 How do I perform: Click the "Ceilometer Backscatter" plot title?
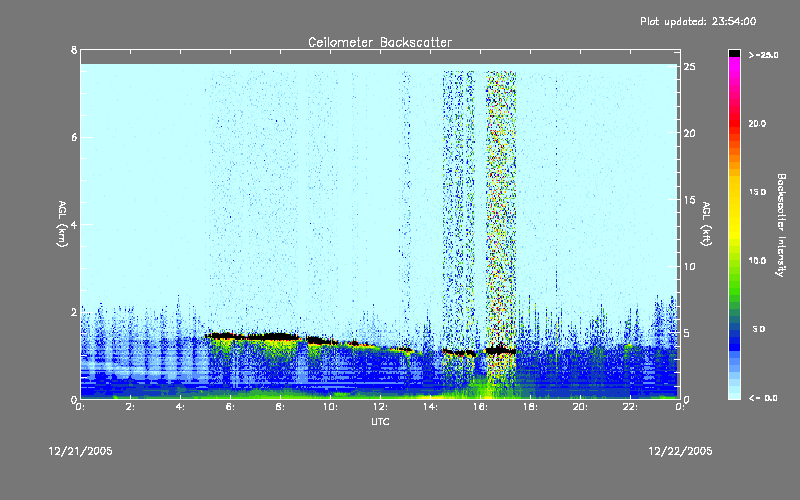(380, 42)
